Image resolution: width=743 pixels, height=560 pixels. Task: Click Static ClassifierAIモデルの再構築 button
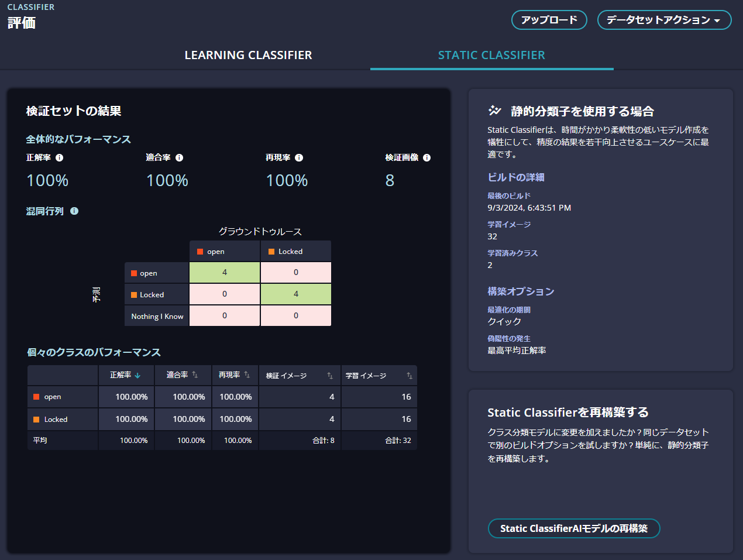[x=574, y=528]
